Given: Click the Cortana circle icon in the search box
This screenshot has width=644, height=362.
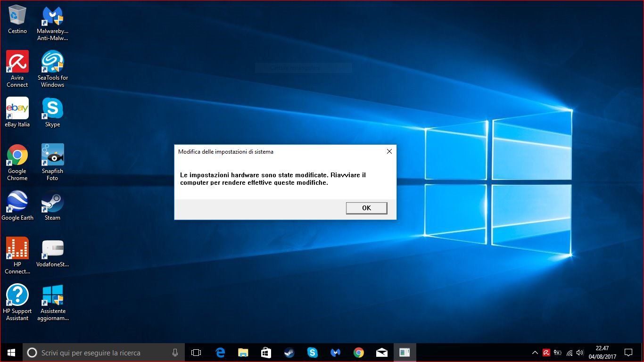Looking at the screenshot, I should click(x=32, y=353).
